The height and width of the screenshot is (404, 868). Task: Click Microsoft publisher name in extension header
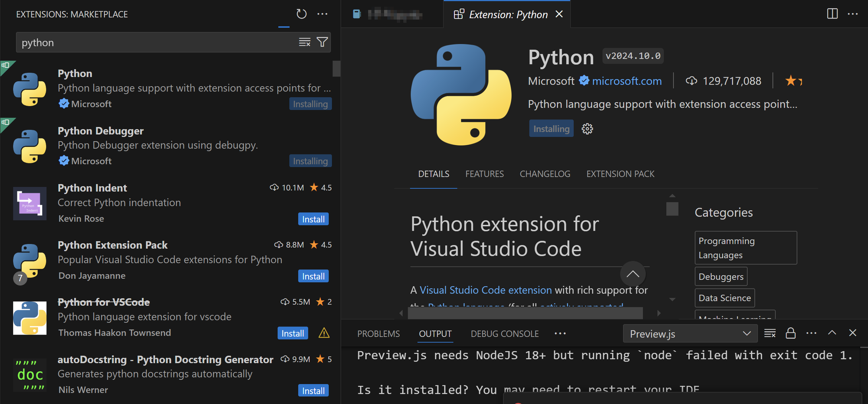[x=551, y=81]
